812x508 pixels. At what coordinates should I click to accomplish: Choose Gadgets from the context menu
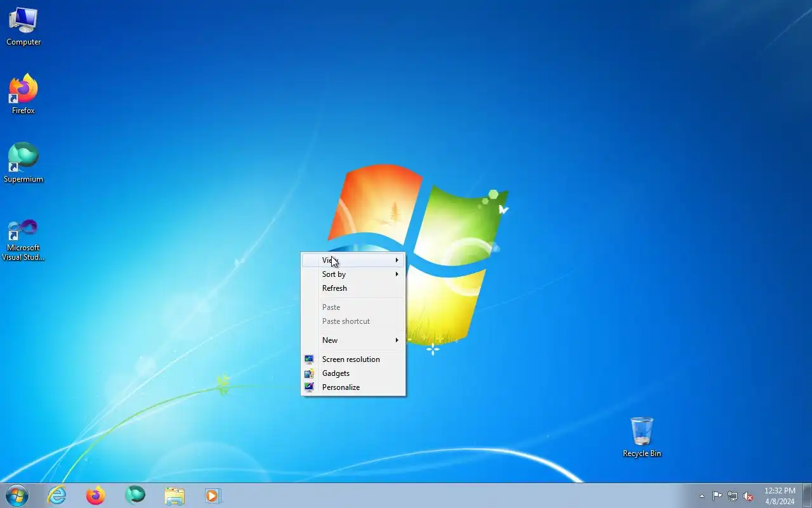point(353,373)
